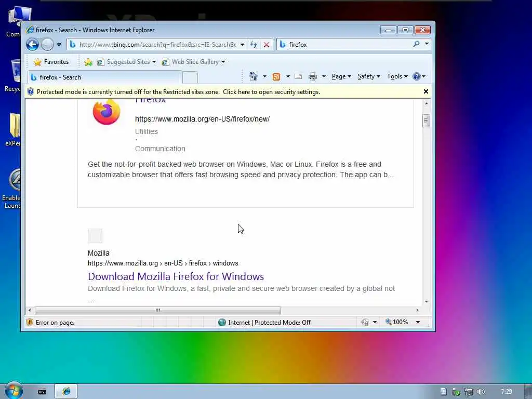Click the status bar privacy report icon
This screenshot has width=532, height=399.
point(365,322)
